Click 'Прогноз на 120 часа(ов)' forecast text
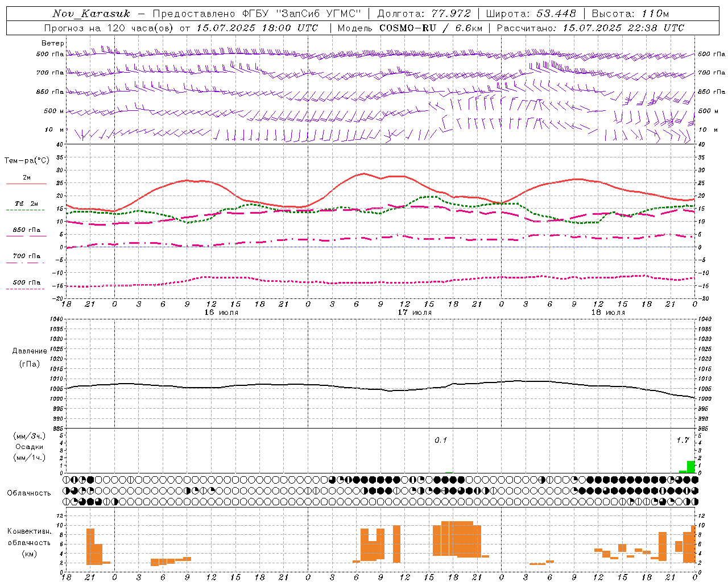The width and height of the screenshot is (728, 582). click(110, 28)
